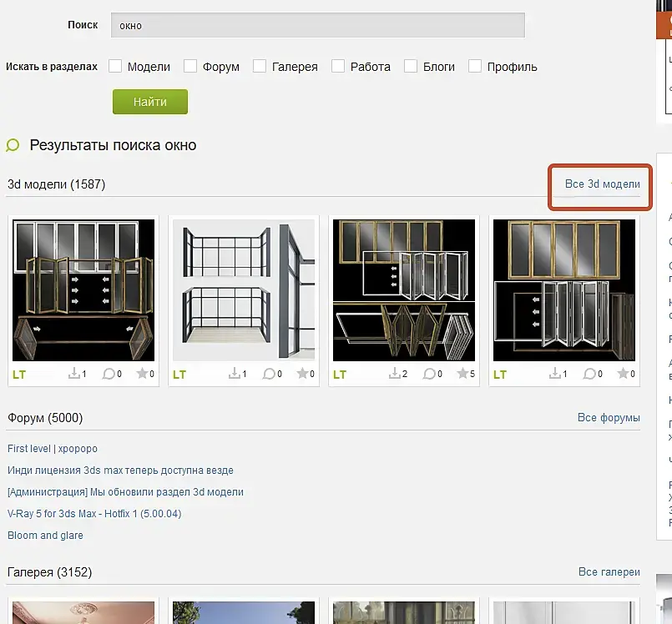Click the download icon on first window model
672x624 pixels.
click(x=73, y=373)
